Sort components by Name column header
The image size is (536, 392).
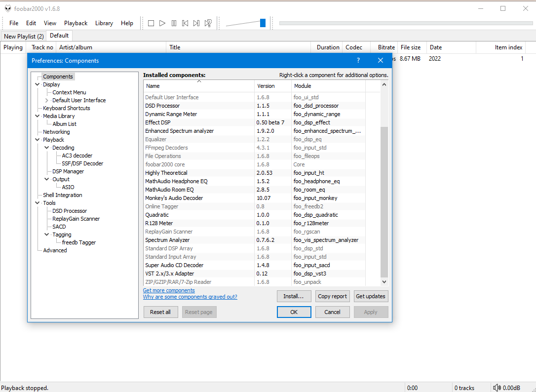(199, 86)
